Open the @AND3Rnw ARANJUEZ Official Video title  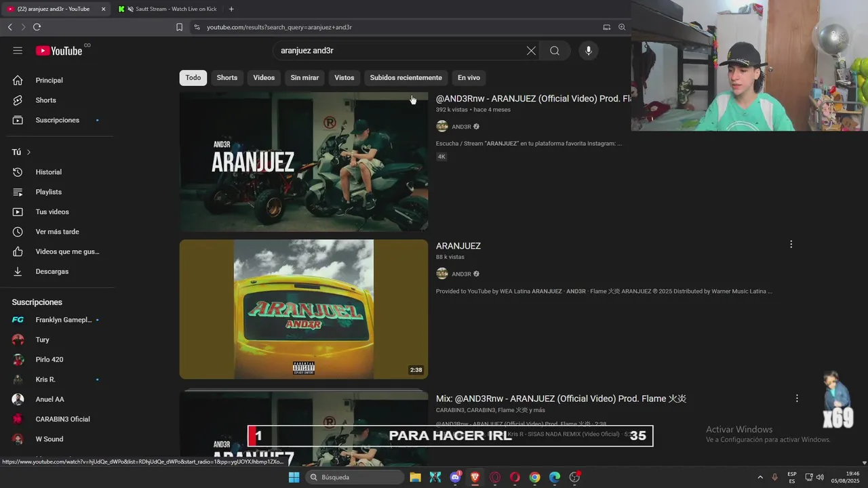(533, 98)
